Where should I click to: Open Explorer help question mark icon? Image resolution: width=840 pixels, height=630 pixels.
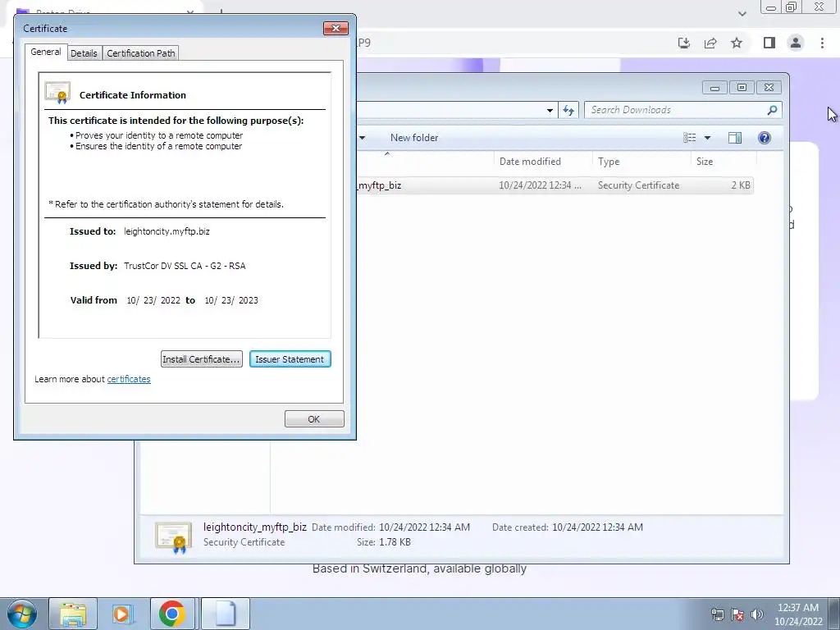765,138
